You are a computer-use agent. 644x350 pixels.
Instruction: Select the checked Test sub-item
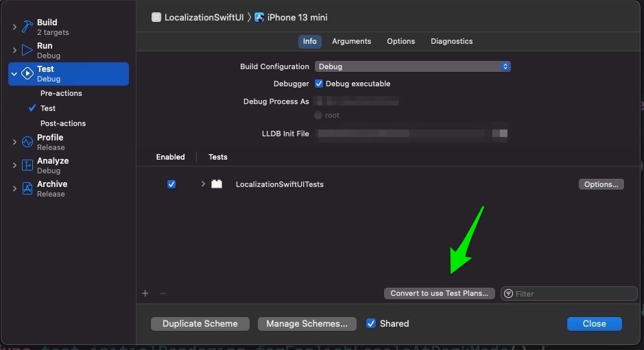[47, 108]
